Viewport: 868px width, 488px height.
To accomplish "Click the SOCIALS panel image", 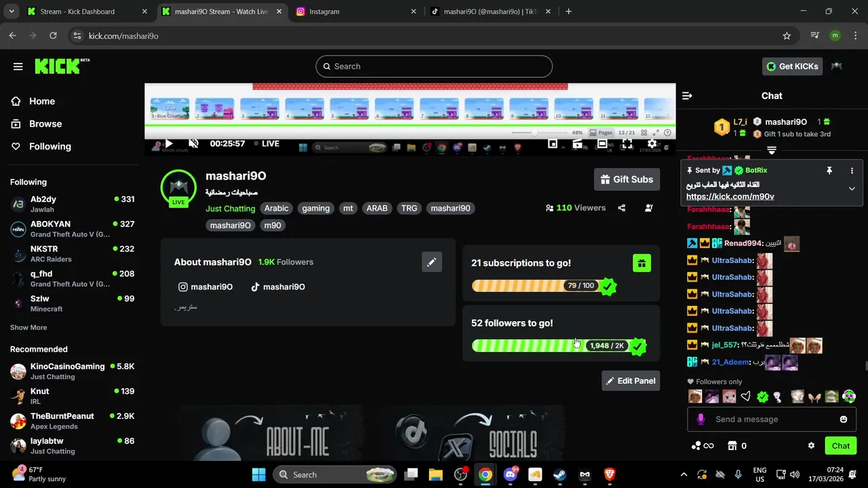I will click(472, 433).
